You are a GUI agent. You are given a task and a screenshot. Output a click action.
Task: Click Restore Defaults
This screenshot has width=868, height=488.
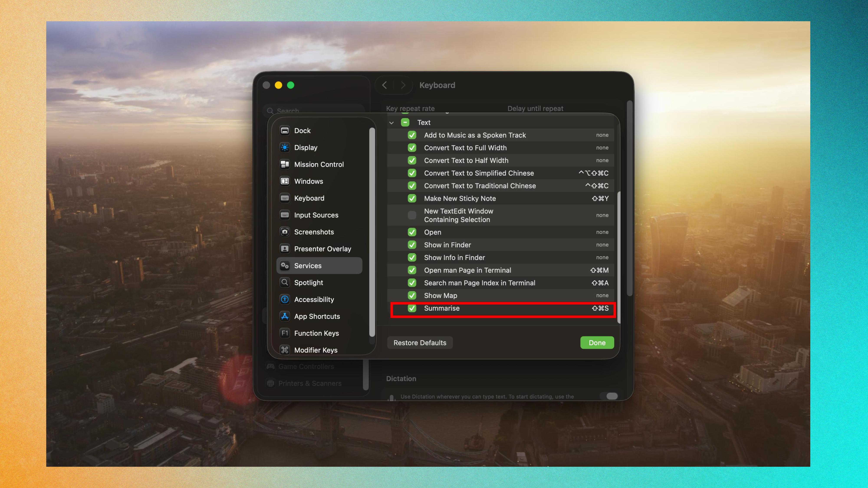(419, 342)
